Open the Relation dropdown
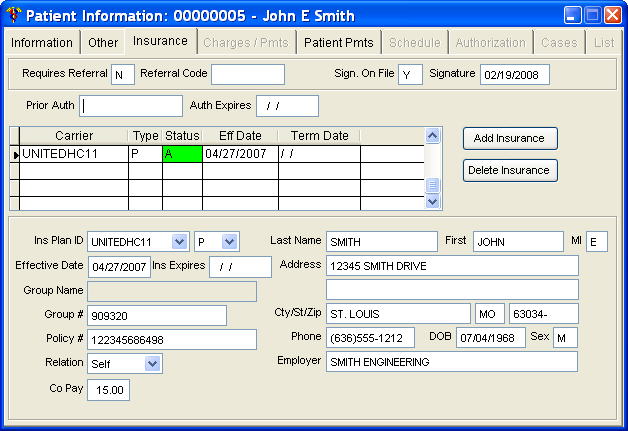The width and height of the screenshot is (628, 431). pyautogui.click(x=153, y=364)
